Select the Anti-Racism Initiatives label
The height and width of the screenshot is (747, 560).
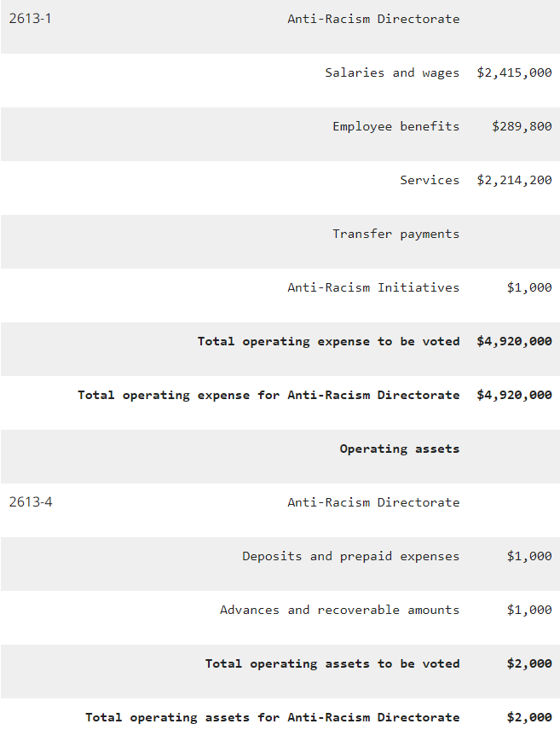click(x=372, y=287)
